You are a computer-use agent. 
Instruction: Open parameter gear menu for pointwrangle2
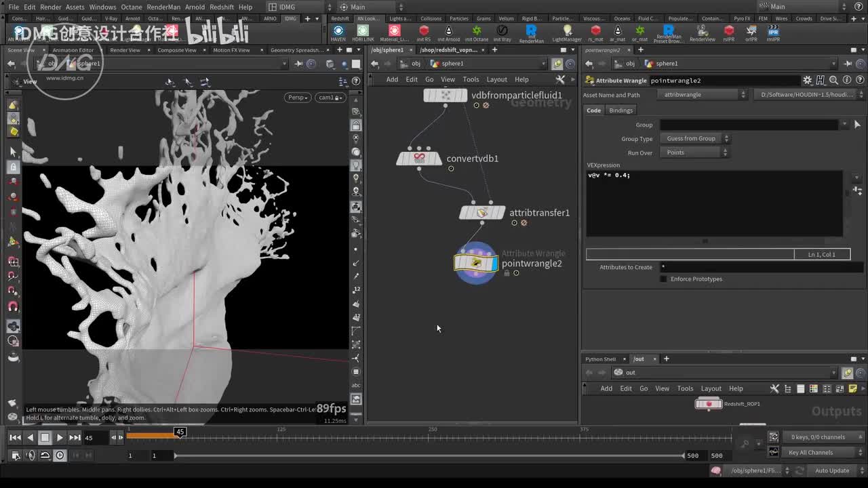pos(807,80)
